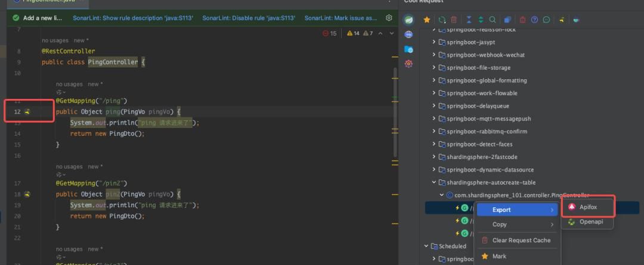Click the red trash icon in toolbar
This screenshot has height=265, width=644.
coord(454,20)
